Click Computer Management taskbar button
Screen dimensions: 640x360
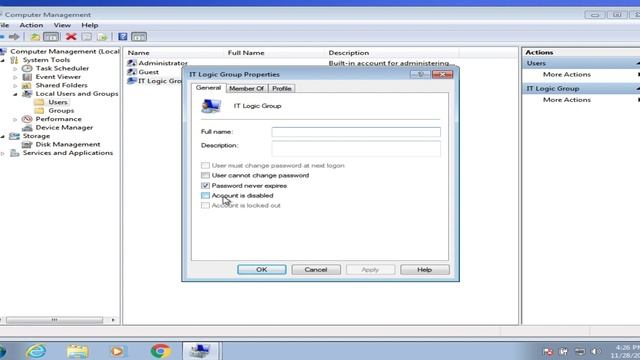tap(200, 351)
